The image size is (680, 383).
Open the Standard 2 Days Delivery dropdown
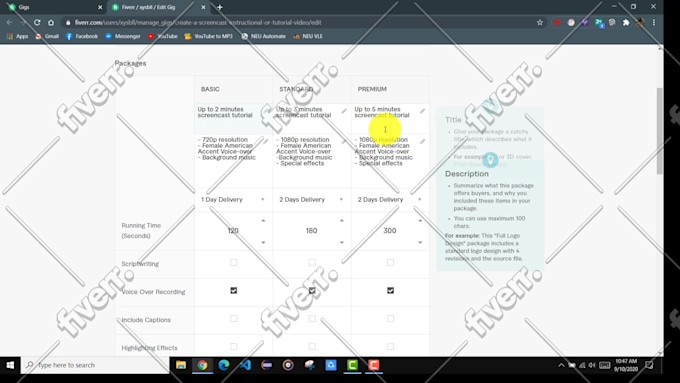pos(312,200)
